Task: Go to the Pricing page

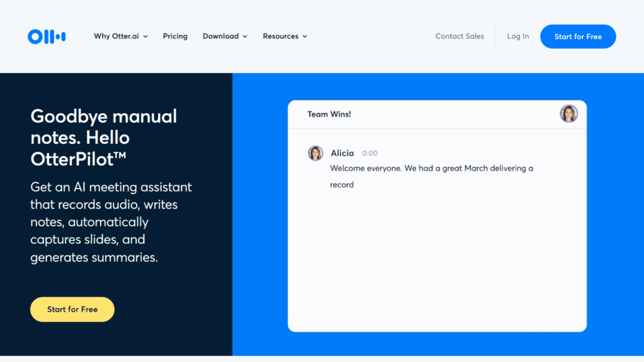Action: (175, 36)
